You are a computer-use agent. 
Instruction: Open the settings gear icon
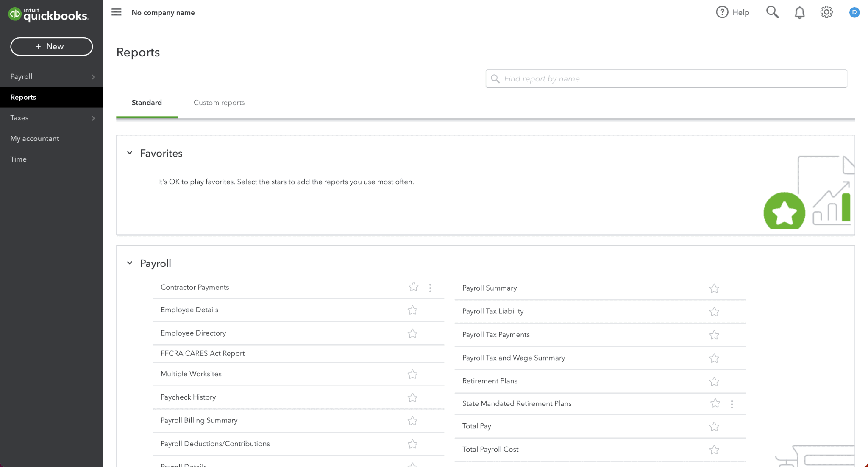click(x=826, y=12)
